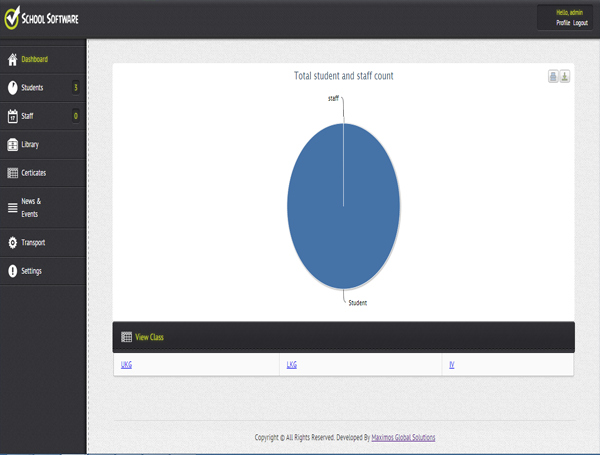Open the Students menu item
Screen dimensions: 600x455
coord(32,88)
